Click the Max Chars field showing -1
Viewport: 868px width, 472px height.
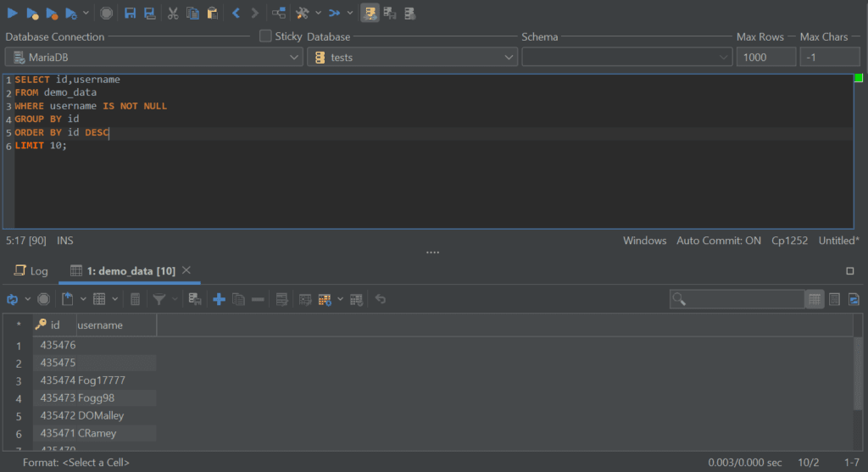[830, 57]
